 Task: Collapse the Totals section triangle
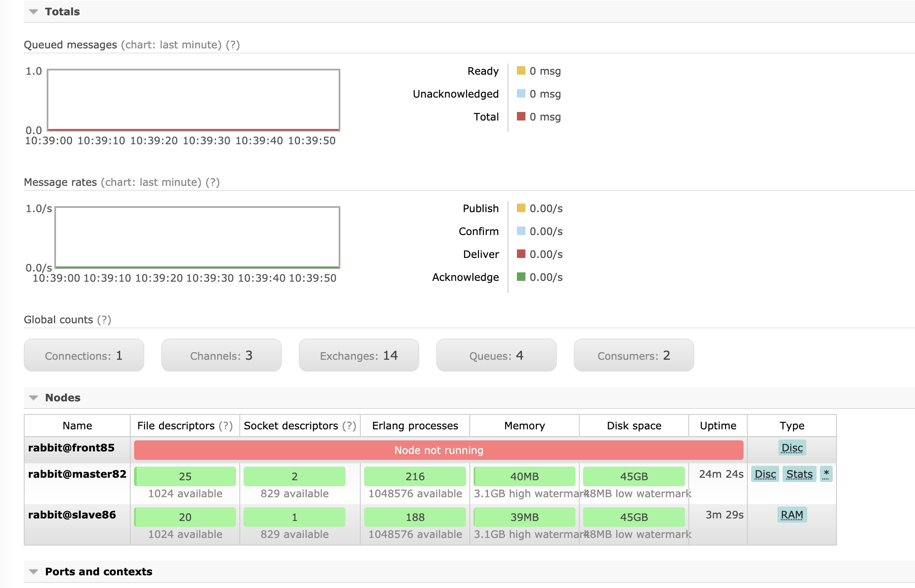[34, 12]
